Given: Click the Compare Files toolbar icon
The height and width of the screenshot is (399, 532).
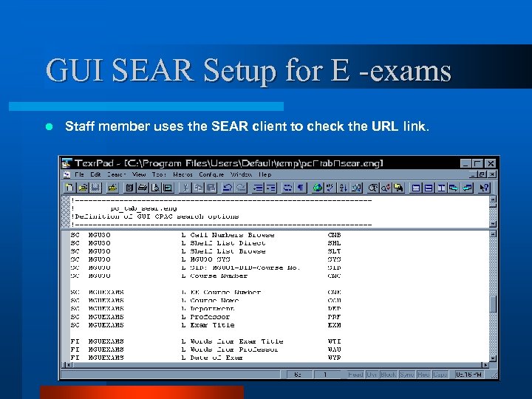Looking at the screenshot, I should [356, 188].
